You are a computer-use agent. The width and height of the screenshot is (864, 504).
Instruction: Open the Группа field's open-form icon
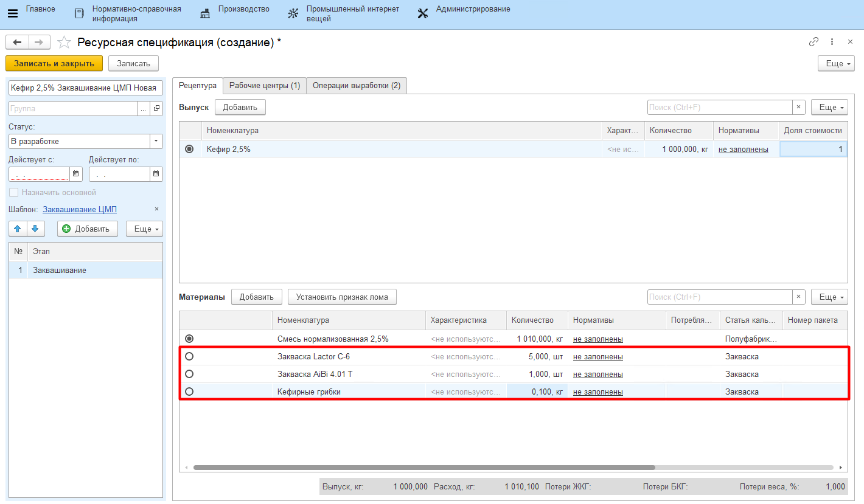[x=156, y=108]
